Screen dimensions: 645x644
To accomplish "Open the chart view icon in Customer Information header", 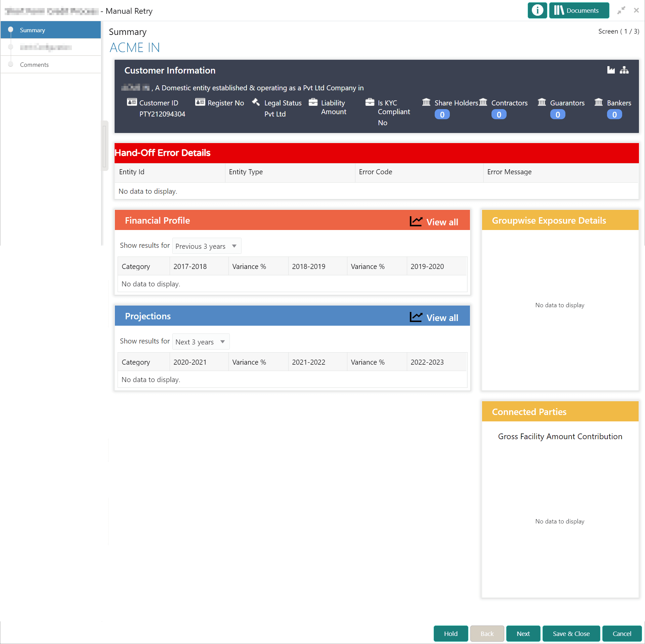I will pos(611,70).
